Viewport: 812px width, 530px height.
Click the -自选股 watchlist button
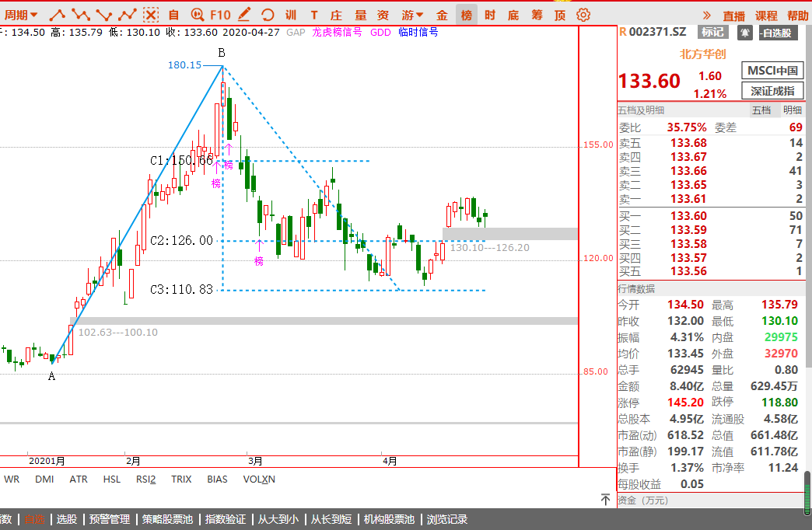click(776, 33)
